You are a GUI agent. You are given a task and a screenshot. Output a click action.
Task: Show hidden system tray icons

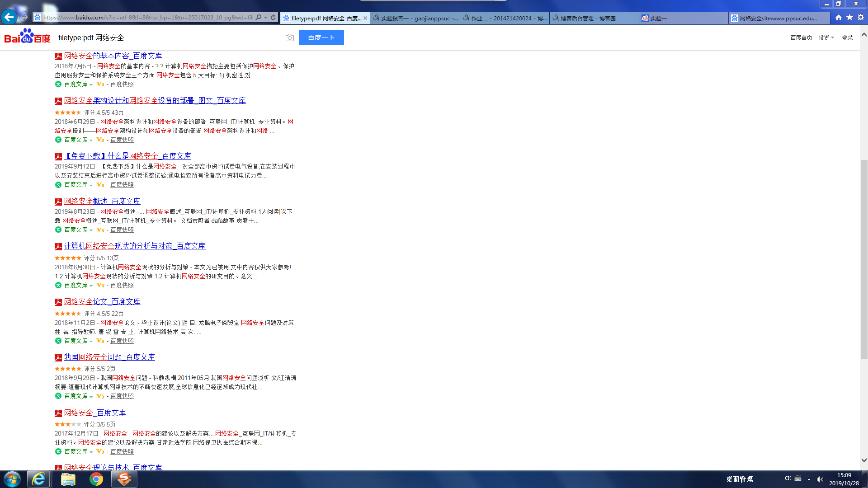point(809,479)
